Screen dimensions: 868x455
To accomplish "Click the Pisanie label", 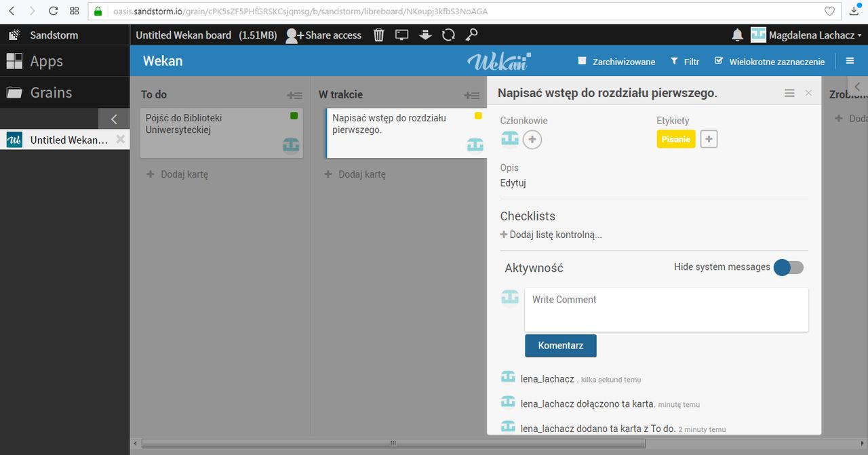I will (x=676, y=139).
